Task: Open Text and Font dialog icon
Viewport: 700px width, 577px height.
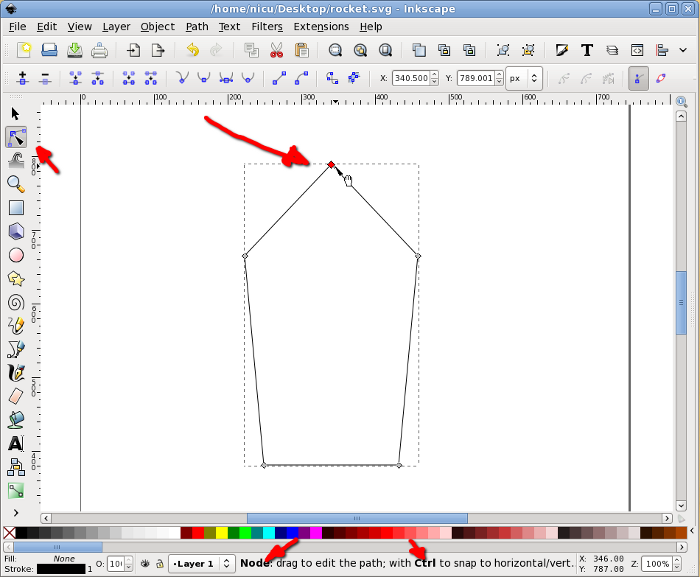Action: 587,50
